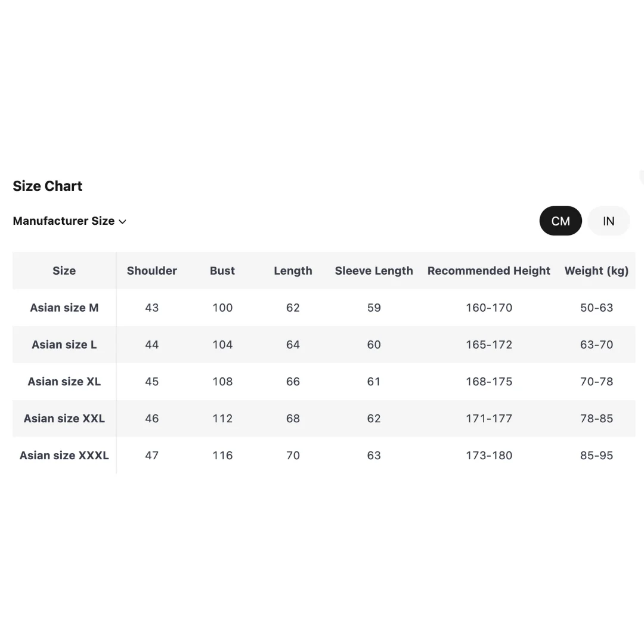
Task: Click the Sleeve Length column header
Action: [x=374, y=271]
